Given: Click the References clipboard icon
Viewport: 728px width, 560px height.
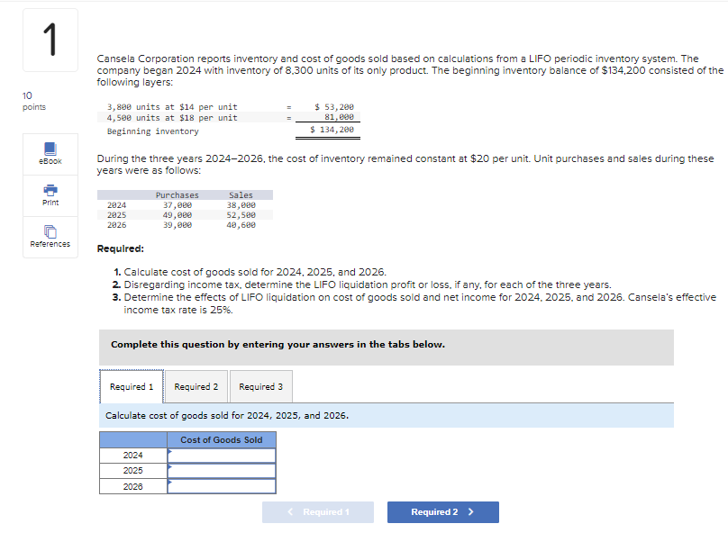Looking at the screenshot, I should click(x=50, y=231).
